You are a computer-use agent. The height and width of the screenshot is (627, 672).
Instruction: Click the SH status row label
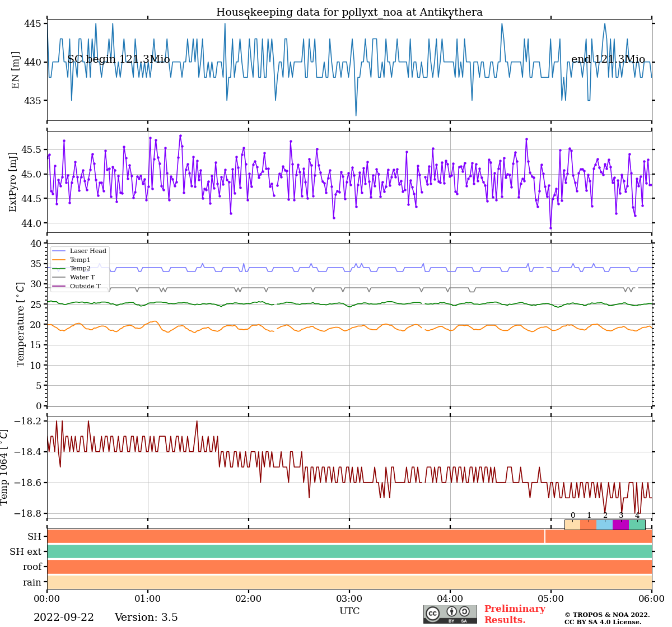point(35,536)
